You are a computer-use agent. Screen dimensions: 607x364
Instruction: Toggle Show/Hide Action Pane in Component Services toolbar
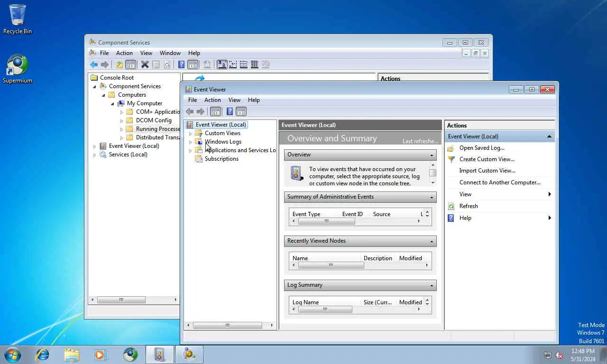(193, 64)
